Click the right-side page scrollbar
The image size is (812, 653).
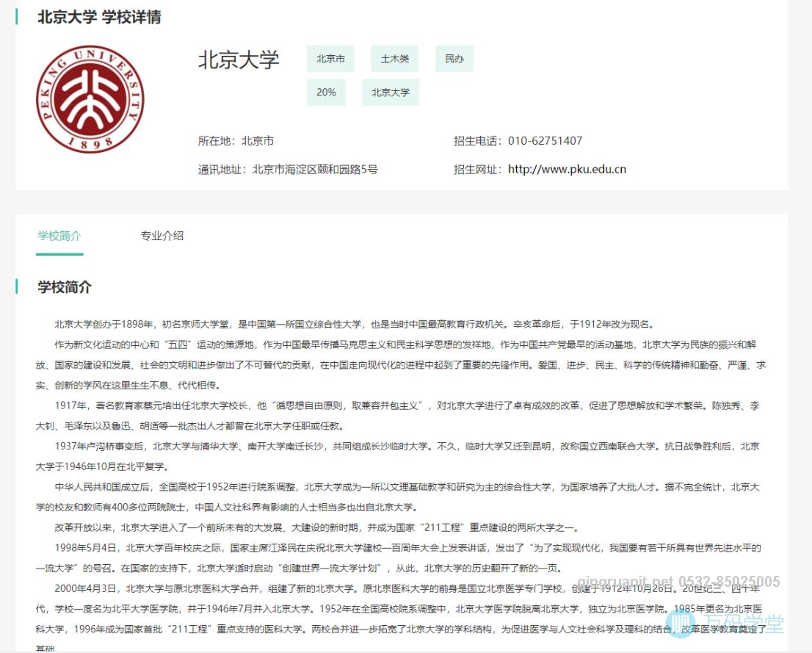tap(808, 294)
